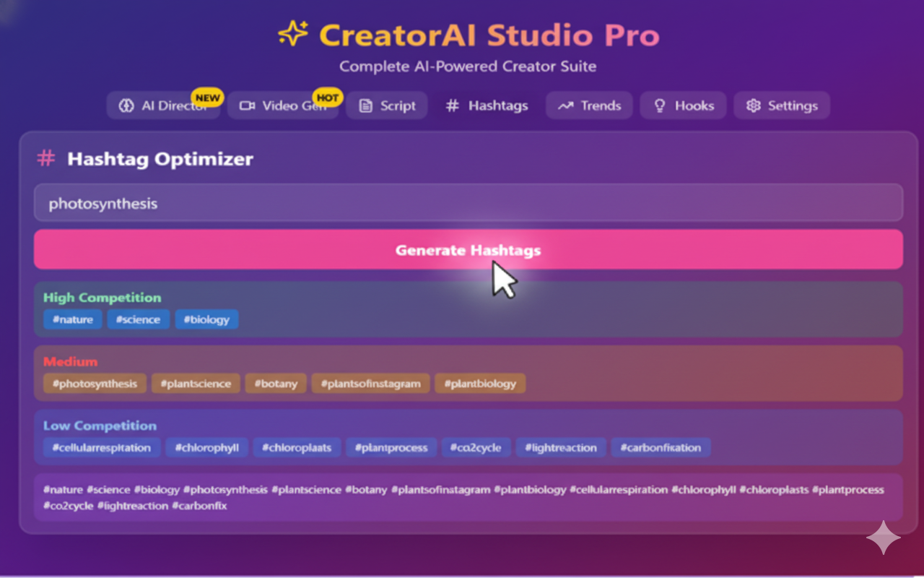Image resolution: width=924 pixels, height=578 pixels.
Task: Open Settings using the gear icon
Action: click(x=753, y=105)
